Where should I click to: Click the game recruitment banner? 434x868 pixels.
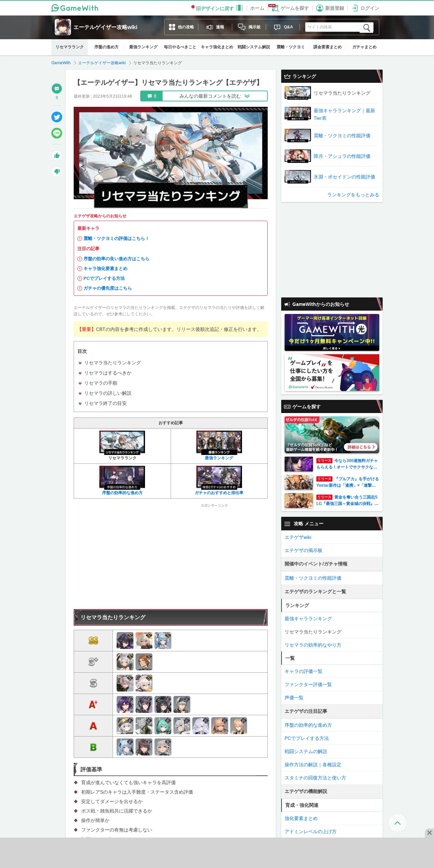(x=332, y=372)
